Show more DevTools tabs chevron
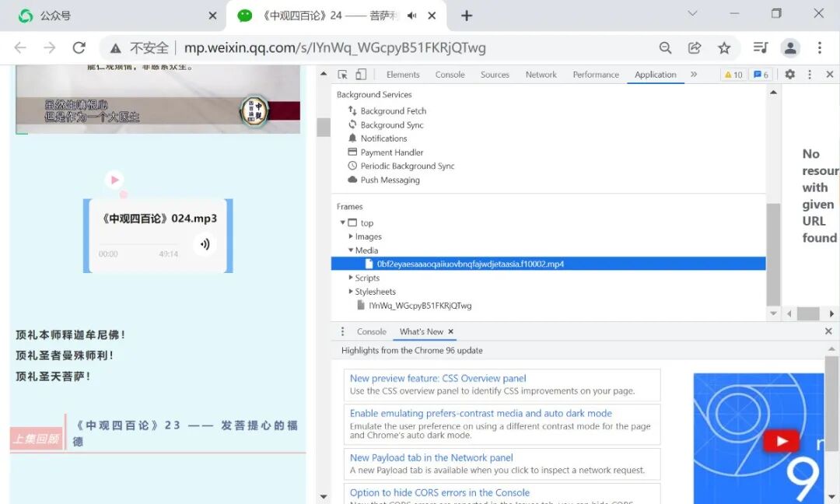This screenshot has width=840, height=504. tap(694, 75)
